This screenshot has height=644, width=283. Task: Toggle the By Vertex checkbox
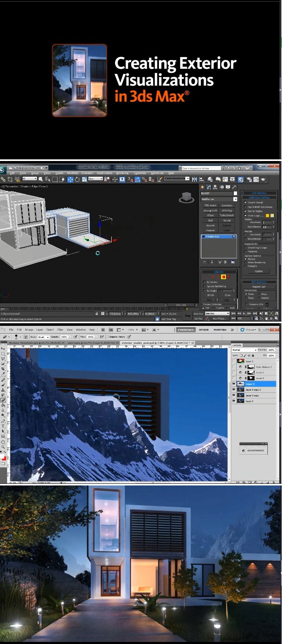point(205,282)
